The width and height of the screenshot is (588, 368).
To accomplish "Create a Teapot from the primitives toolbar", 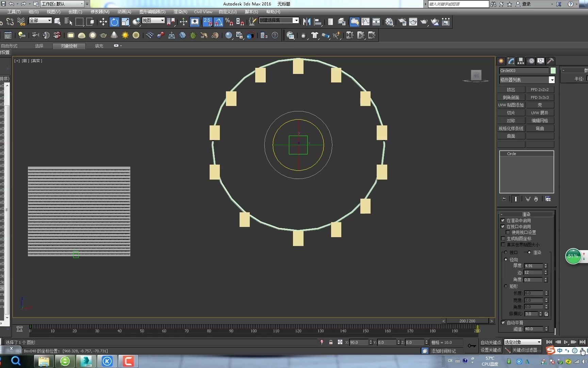I will point(103,35).
